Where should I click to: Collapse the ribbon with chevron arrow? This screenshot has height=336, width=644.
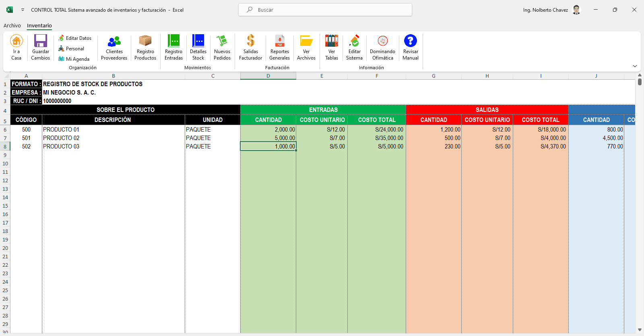[635, 66]
